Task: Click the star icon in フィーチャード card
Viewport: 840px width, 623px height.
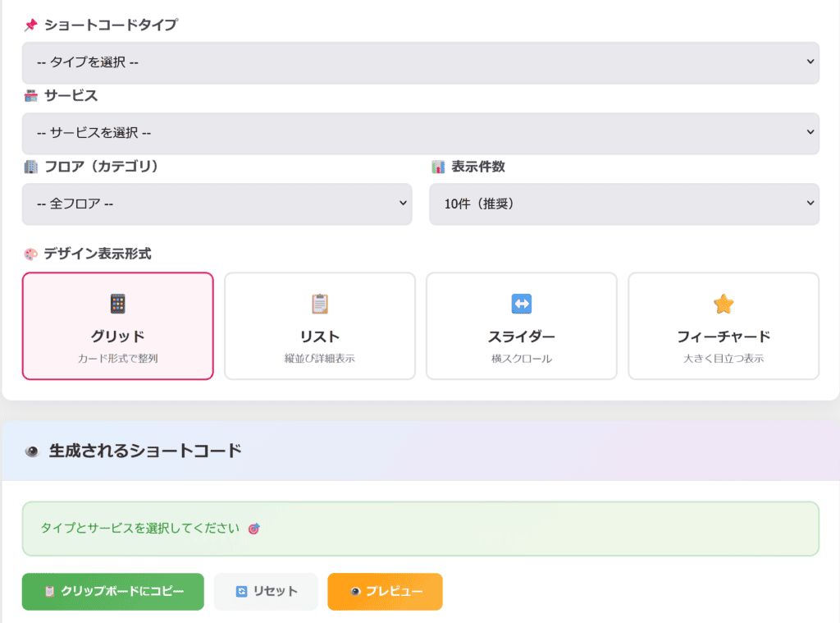Action: pyautogui.click(x=724, y=305)
